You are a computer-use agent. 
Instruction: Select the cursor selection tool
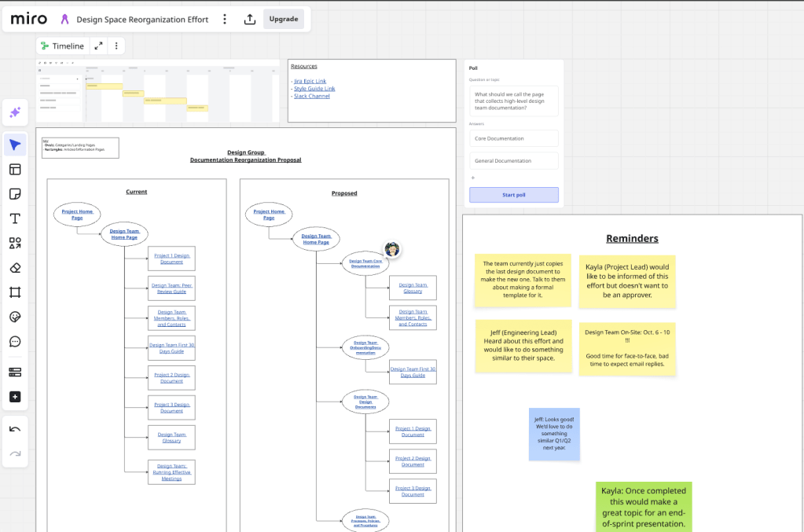click(x=15, y=145)
